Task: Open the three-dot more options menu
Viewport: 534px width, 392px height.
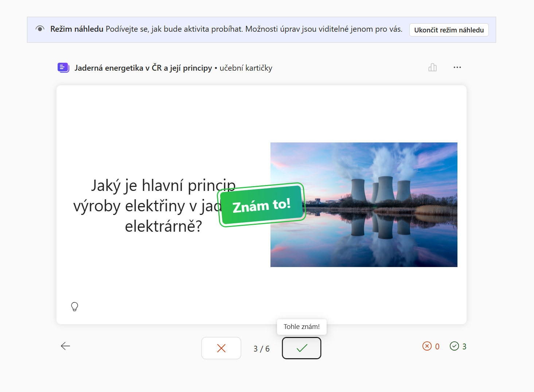Action: pos(457,67)
